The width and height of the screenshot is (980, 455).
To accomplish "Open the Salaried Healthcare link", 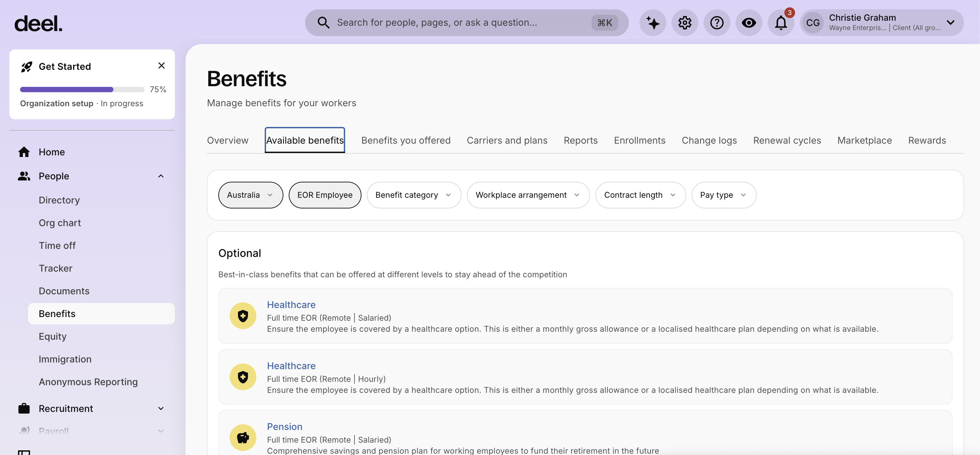I will click(x=291, y=305).
